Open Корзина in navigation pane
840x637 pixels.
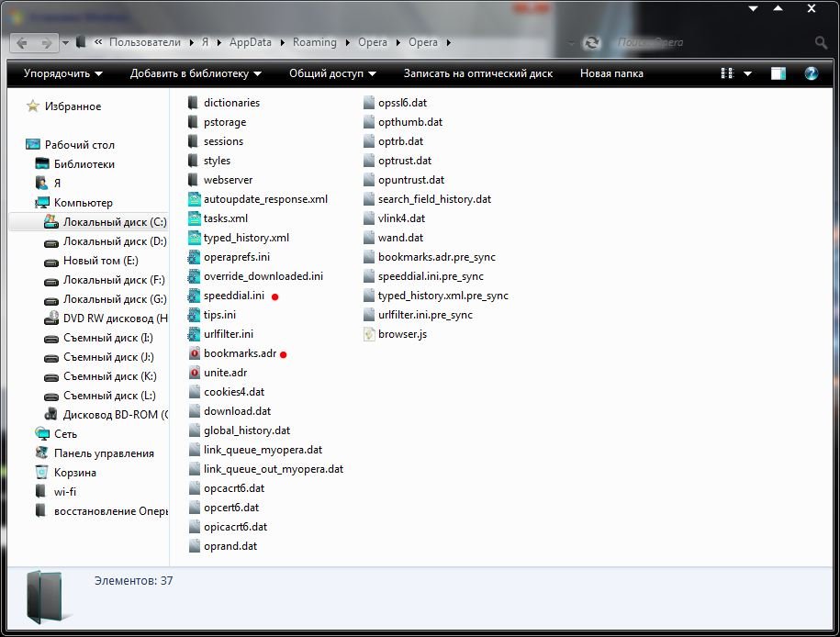(74, 473)
